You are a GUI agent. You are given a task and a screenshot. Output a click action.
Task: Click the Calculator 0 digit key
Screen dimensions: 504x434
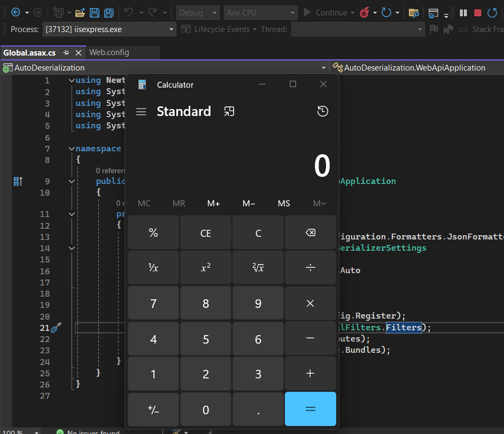(x=206, y=409)
